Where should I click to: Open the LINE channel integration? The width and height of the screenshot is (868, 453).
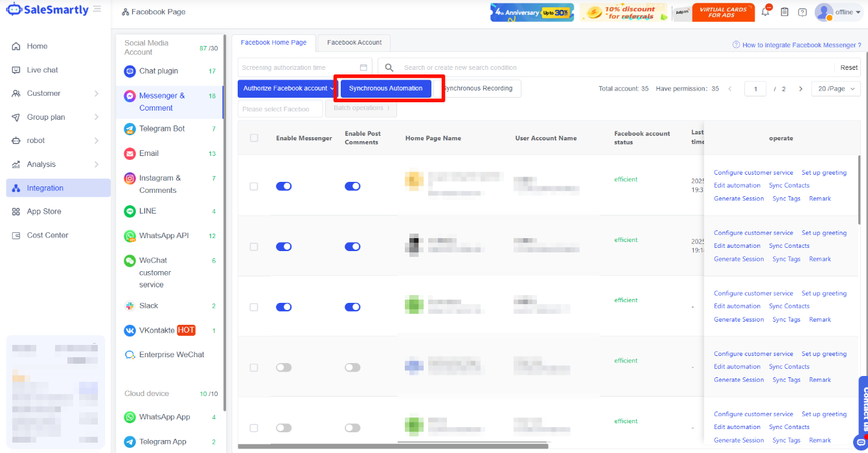[x=148, y=211]
